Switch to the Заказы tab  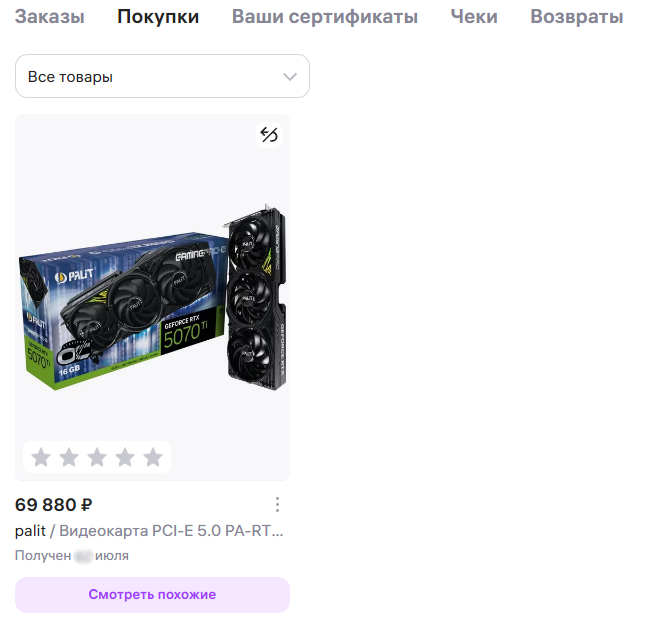coord(50,17)
